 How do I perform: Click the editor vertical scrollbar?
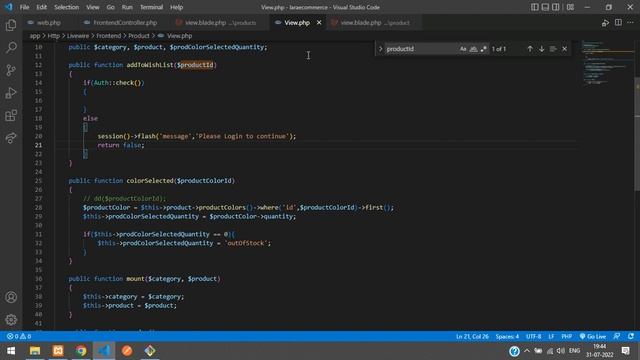637,135
